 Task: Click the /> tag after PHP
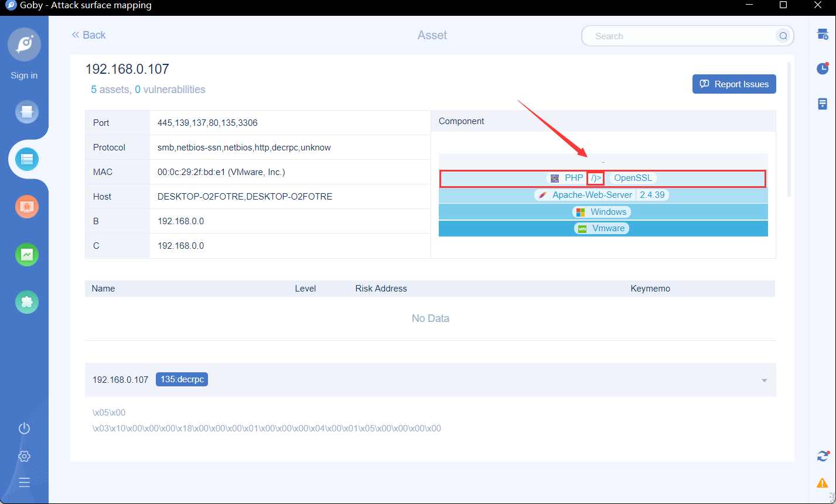coord(596,178)
